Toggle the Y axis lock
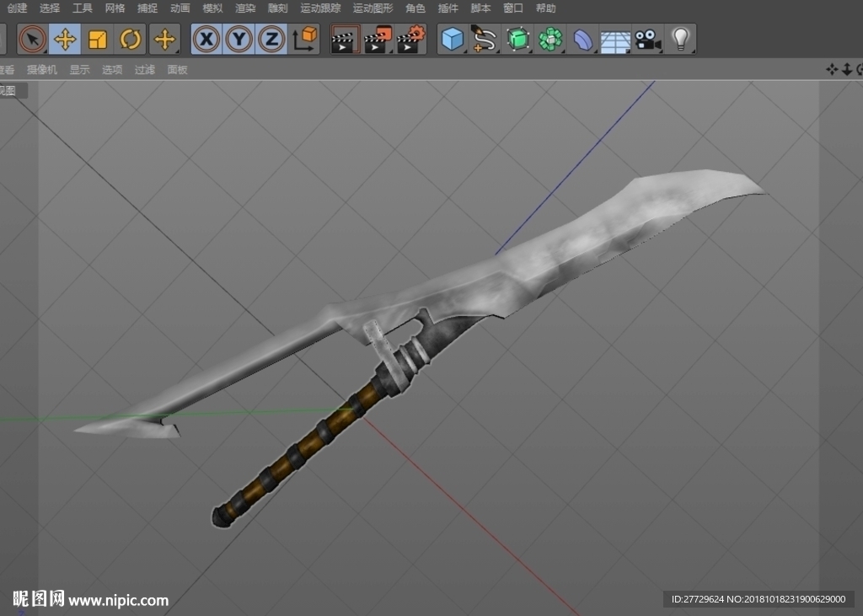 pos(239,39)
